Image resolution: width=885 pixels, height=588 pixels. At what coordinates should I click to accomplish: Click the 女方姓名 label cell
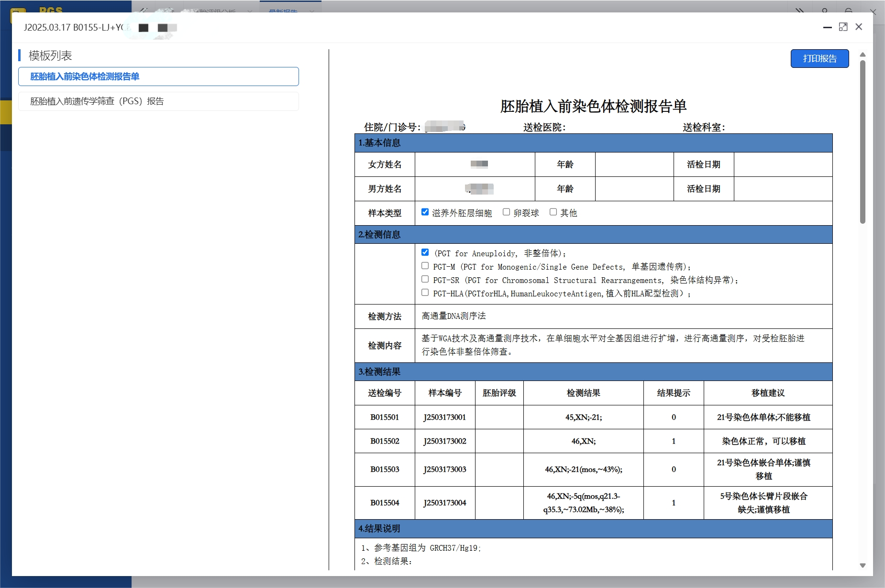click(x=385, y=164)
